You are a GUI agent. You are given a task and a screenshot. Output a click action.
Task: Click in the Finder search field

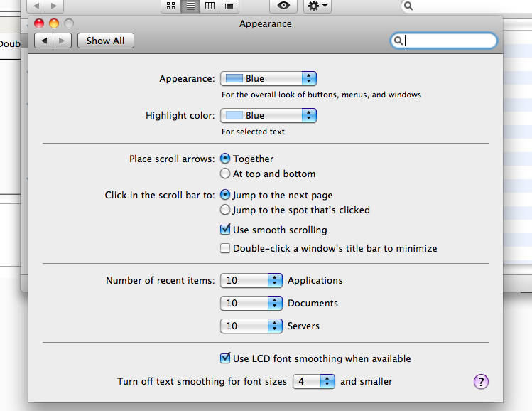pos(467,6)
